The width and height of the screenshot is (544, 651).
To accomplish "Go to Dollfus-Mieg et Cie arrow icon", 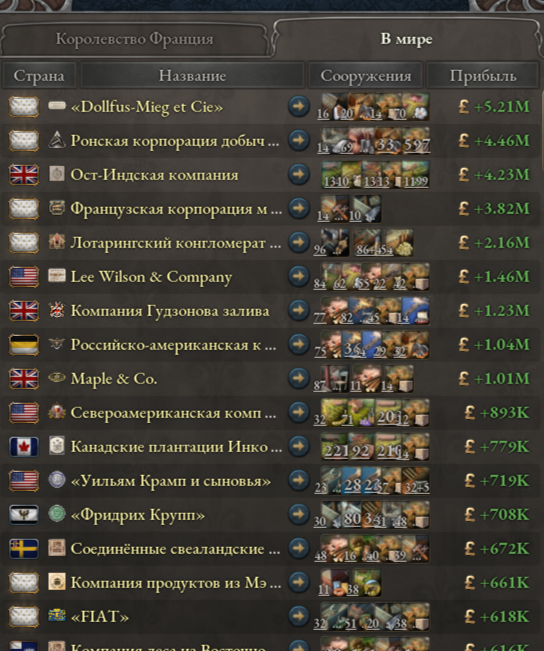I will click(299, 106).
